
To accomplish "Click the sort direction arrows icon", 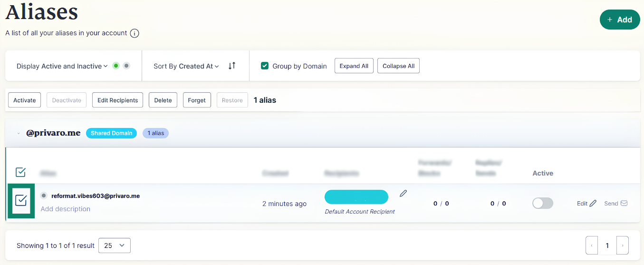I will [x=232, y=66].
